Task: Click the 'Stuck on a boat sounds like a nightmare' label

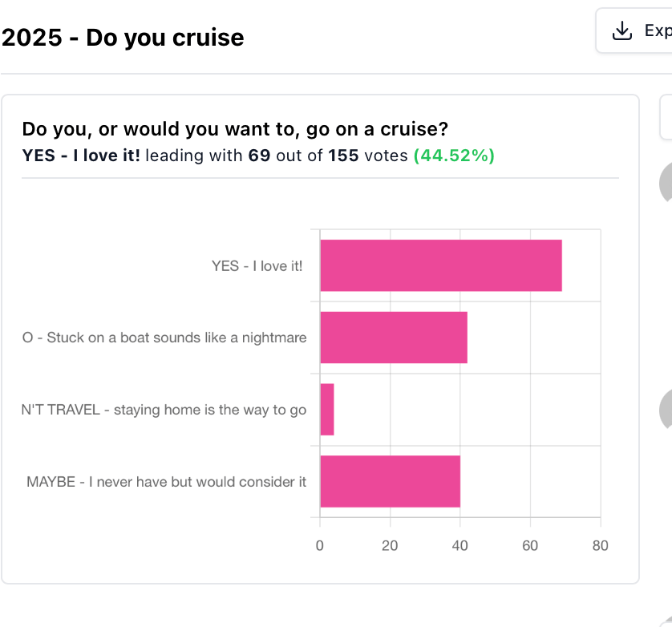Action: (164, 338)
